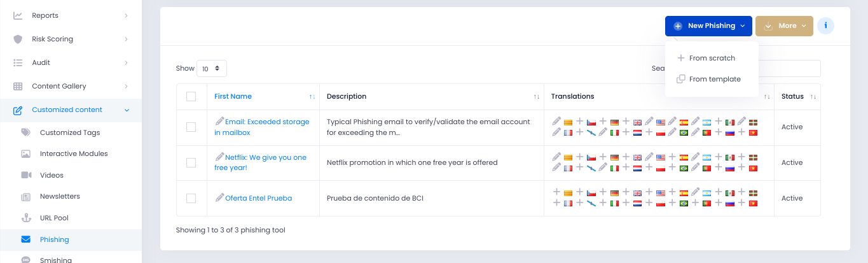Choose From template in the menu

tap(712, 79)
